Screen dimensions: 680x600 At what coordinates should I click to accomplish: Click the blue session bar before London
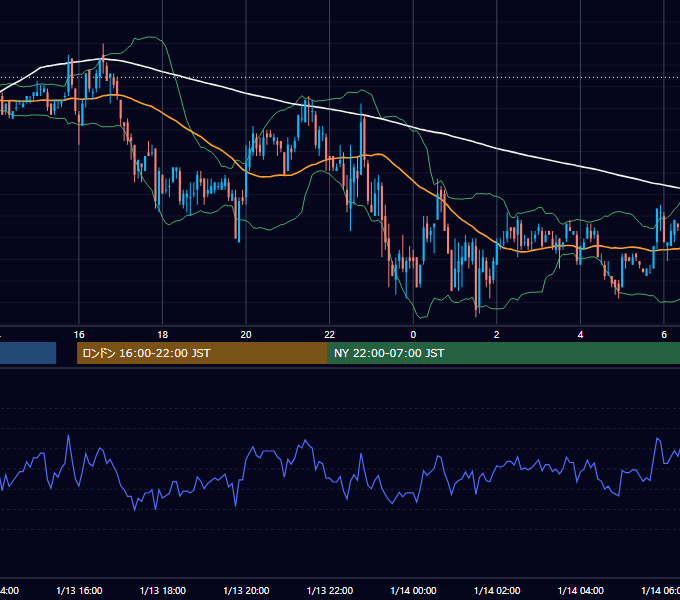pos(28,353)
